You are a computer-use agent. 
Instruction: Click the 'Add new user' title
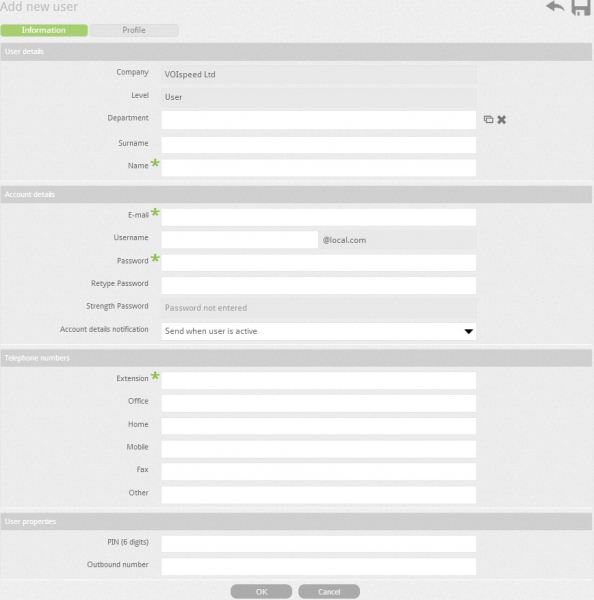tap(39, 7)
